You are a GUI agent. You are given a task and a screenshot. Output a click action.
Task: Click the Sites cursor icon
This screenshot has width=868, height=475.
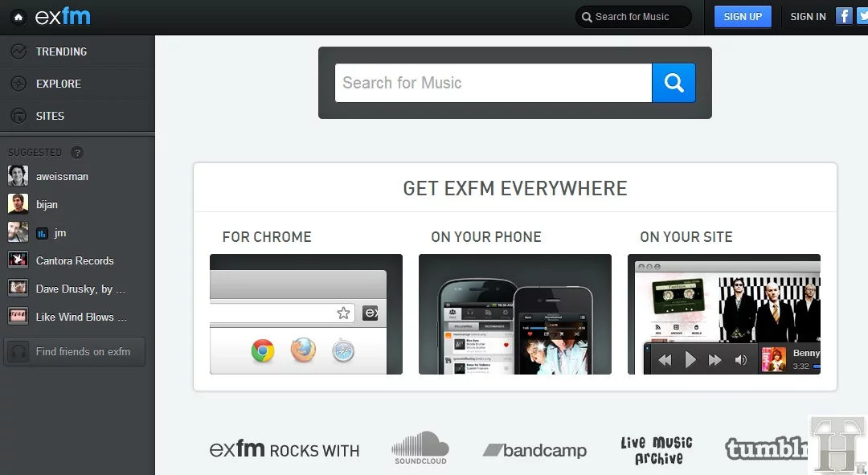point(18,116)
